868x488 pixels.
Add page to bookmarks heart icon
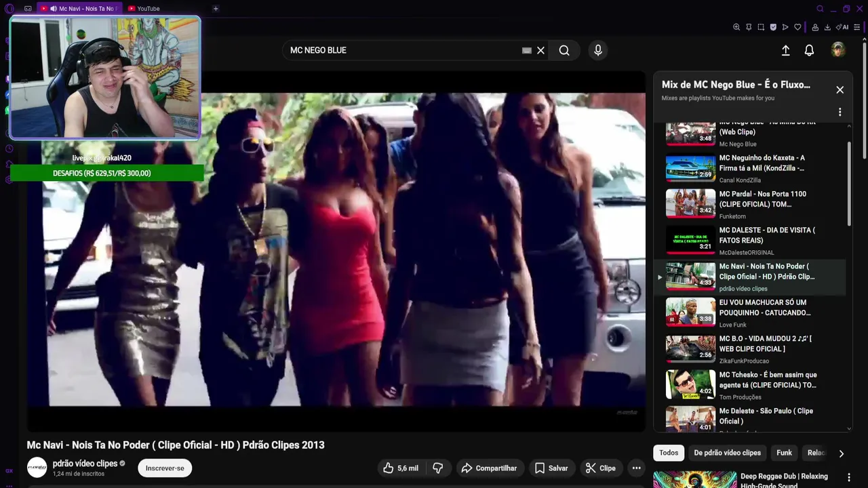[797, 27]
